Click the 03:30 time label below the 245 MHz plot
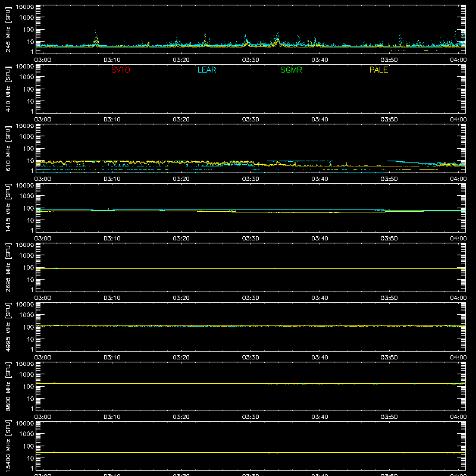Viewport: 476px width, 476px height. 250,60
